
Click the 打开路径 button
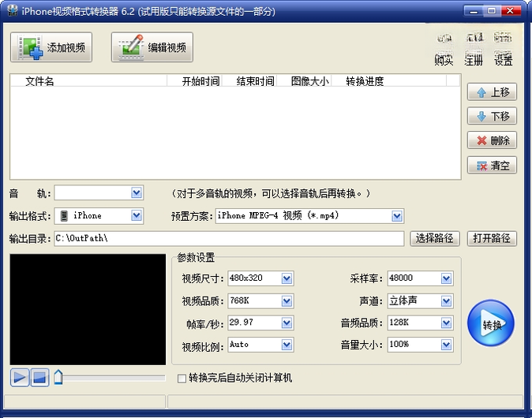pyautogui.click(x=492, y=239)
